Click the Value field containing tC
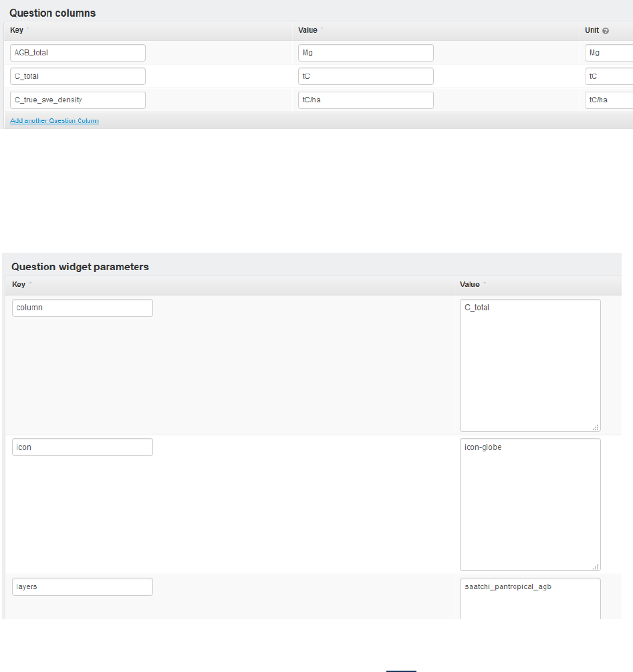Image resolution: width=633 pixels, height=672 pixels. (366, 76)
